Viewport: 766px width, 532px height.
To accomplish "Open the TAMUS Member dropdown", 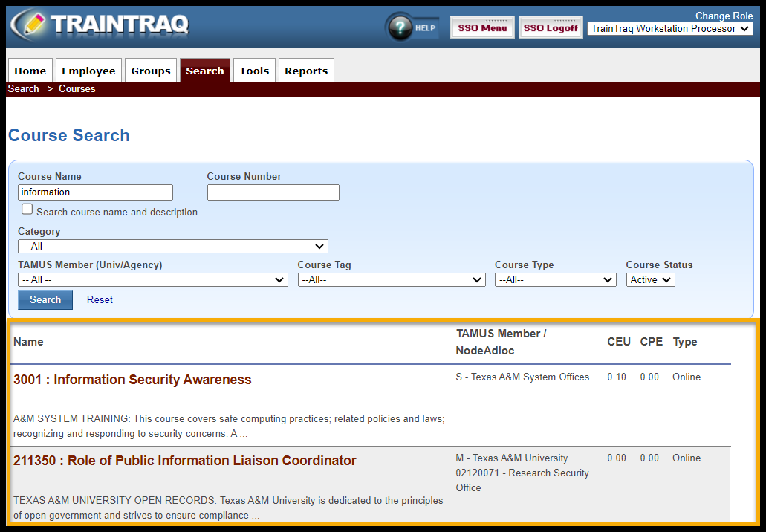I will click(x=152, y=280).
